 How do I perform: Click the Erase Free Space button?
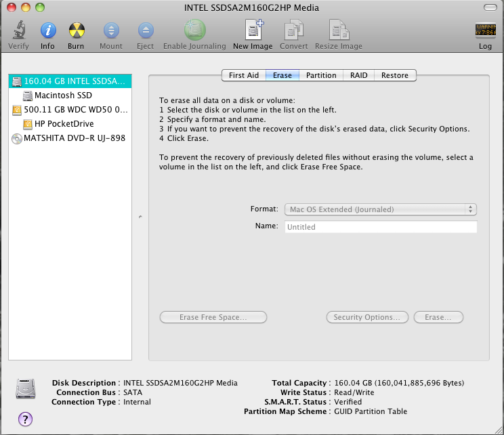pos(213,317)
